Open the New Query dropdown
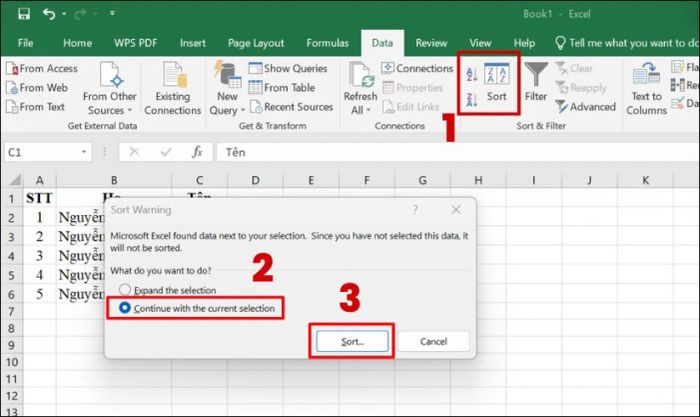The height and width of the screenshot is (417, 700). pyautogui.click(x=227, y=88)
